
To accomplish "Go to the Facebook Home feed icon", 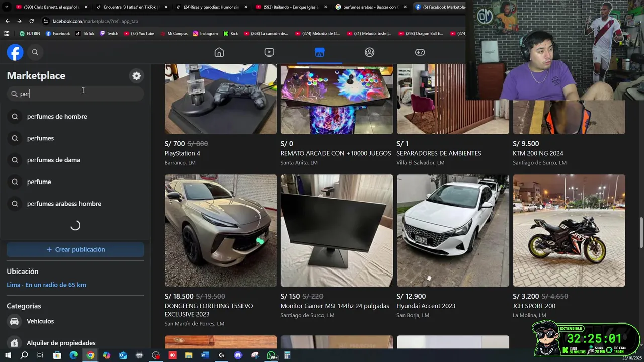I will coord(219,52).
